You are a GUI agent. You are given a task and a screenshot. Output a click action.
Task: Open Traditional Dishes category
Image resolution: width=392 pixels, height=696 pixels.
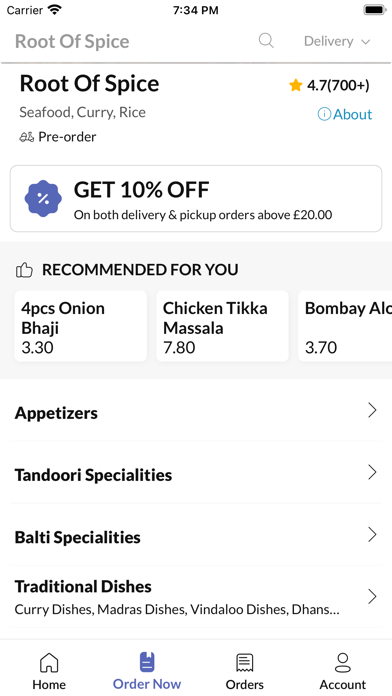coord(196,597)
